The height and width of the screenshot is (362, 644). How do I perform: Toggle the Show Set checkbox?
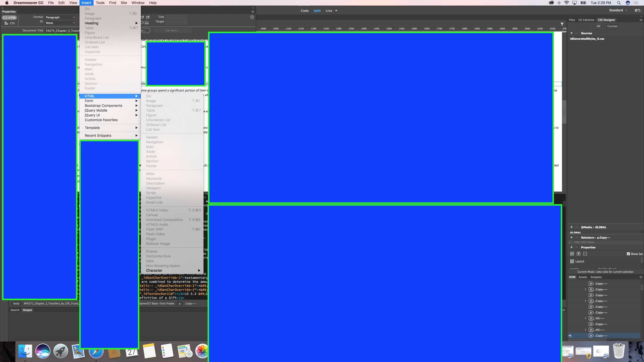click(628, 254)
